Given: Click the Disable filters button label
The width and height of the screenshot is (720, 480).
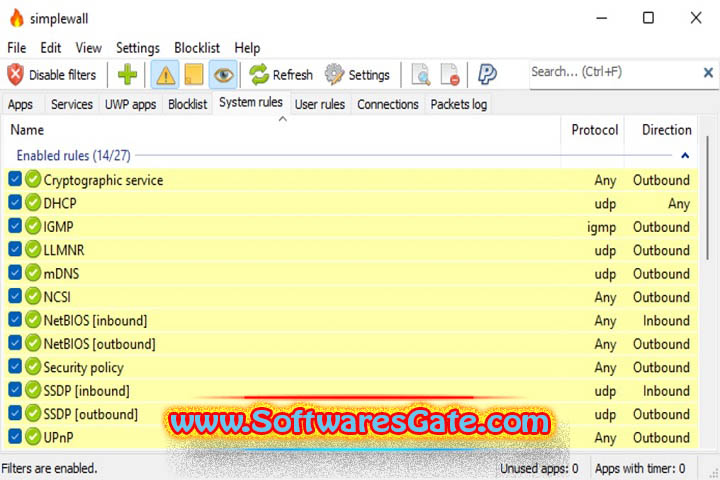Looking at the screenshot, I should click(62, 75).
